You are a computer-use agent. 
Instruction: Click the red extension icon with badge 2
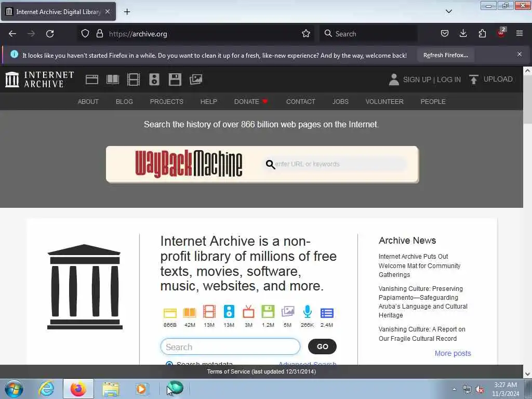[501, 33]
